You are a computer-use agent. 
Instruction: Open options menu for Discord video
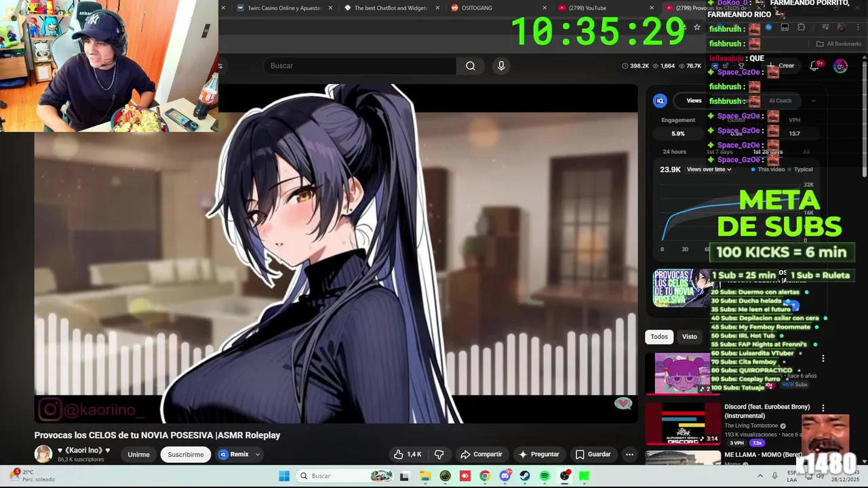(823, 408)
